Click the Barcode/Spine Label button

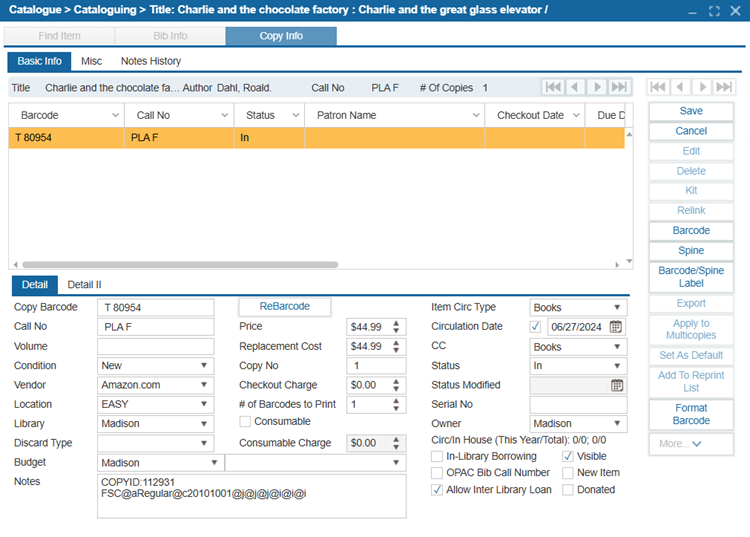(691, 277)
